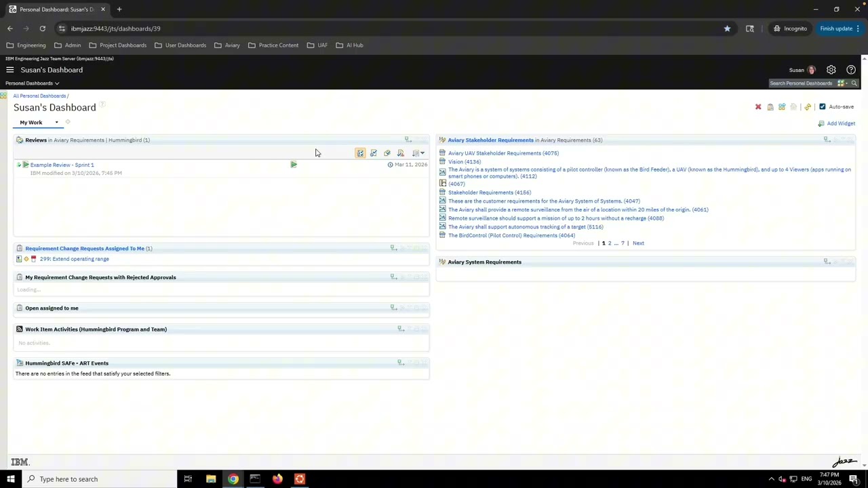Open Remote surveillance should support mission (4088)
Viewport: 868px width, 488px height.
[556, 218]
